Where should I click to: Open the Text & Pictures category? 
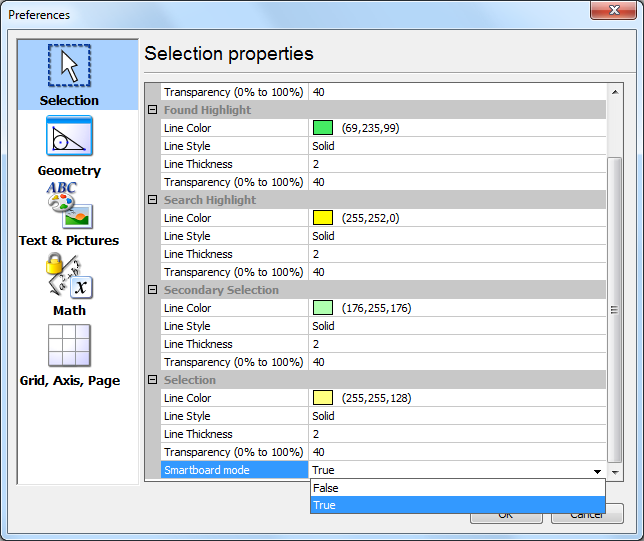point(69,214)
